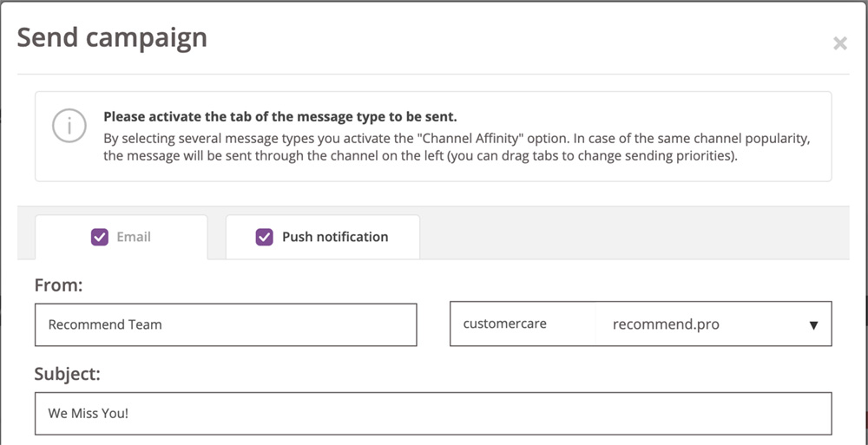868x445 pixels.
Task: Click the Channel Affinity description paragraph
Action: pyautogui.click(x=457, y=147)
